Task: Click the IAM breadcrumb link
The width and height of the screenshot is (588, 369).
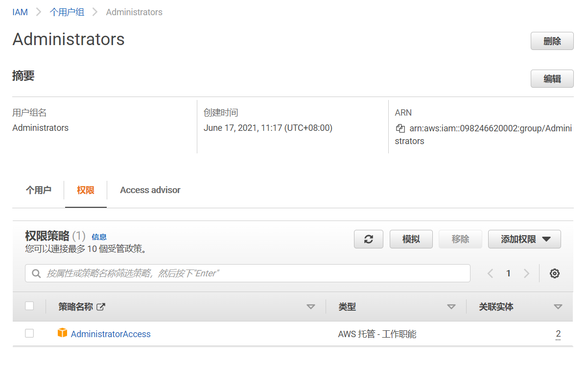Action: pos(20,12)
